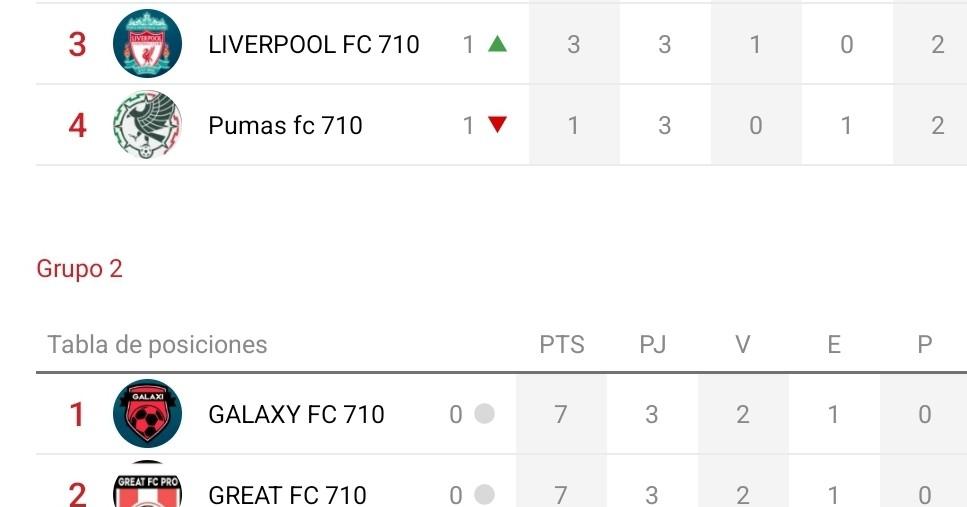Click green up arrow beside Liverpool
967x507 pixels.
coord(497,44)
